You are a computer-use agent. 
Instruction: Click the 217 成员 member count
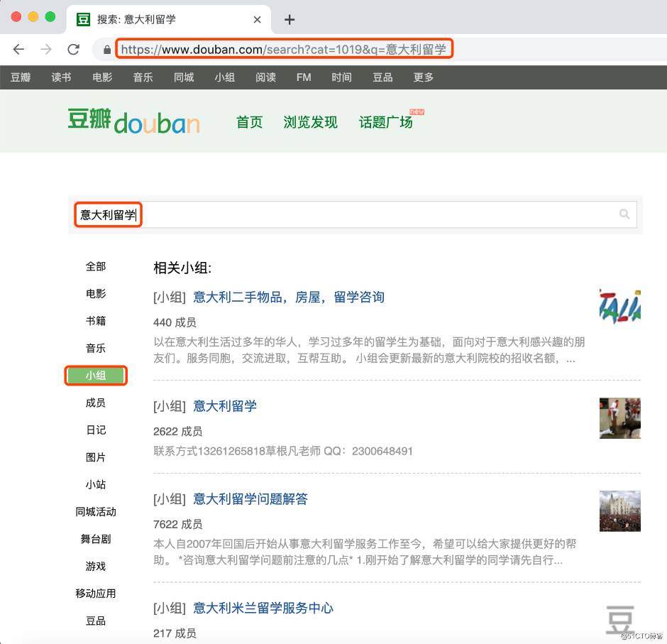point(175,633)
